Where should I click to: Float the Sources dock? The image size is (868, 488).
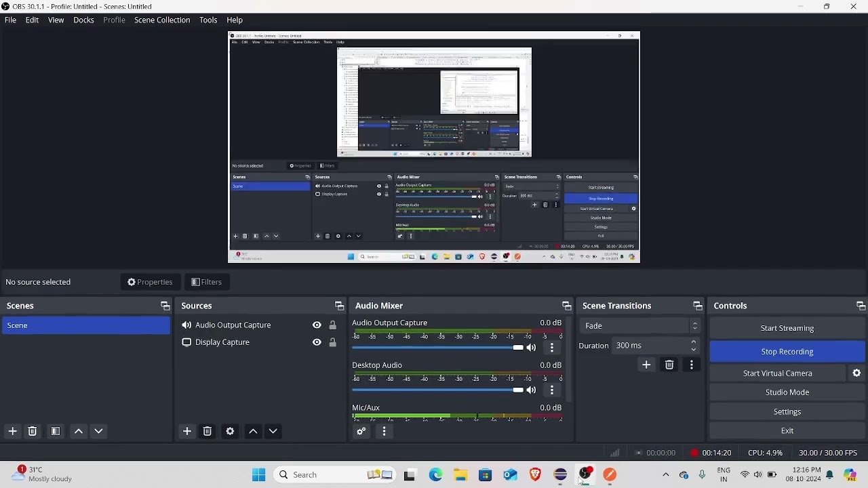click(339, 306)
